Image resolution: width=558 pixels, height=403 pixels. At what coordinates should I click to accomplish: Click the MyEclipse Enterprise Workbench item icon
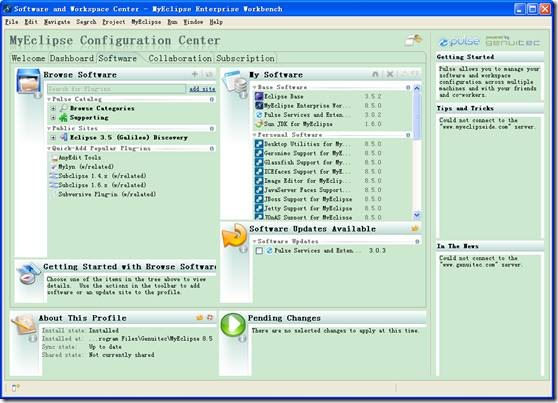pos(259,105)
